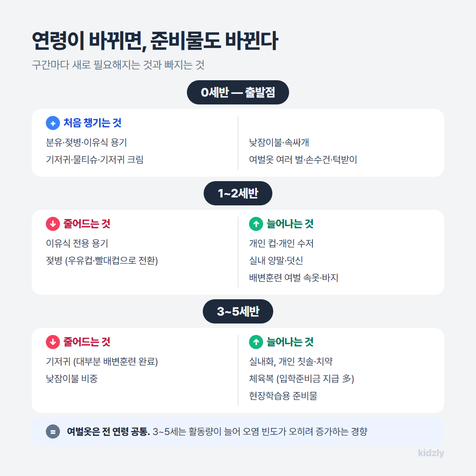476x476 pixels.
Task: Click the blue plus icon beside 처음 챙기는 것
Action: pyautogui.click(x=53, y=123)
